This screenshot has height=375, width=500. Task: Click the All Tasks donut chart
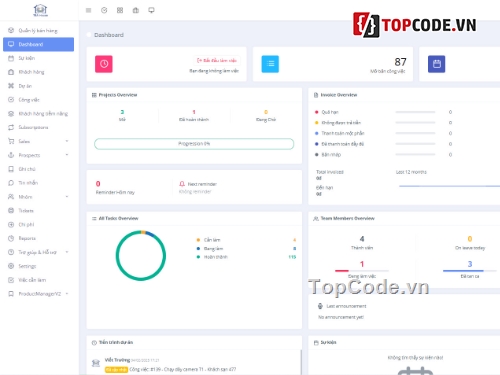(141, 255)
